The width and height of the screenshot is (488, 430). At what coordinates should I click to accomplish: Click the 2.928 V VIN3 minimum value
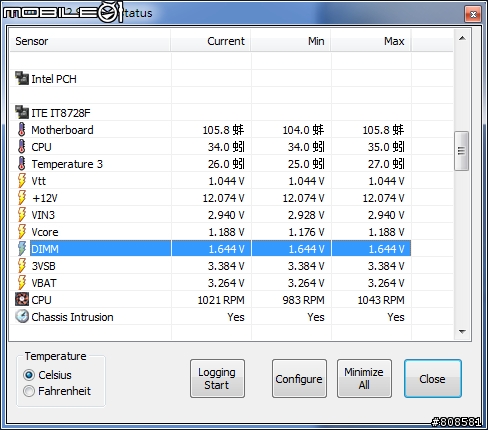306,215
